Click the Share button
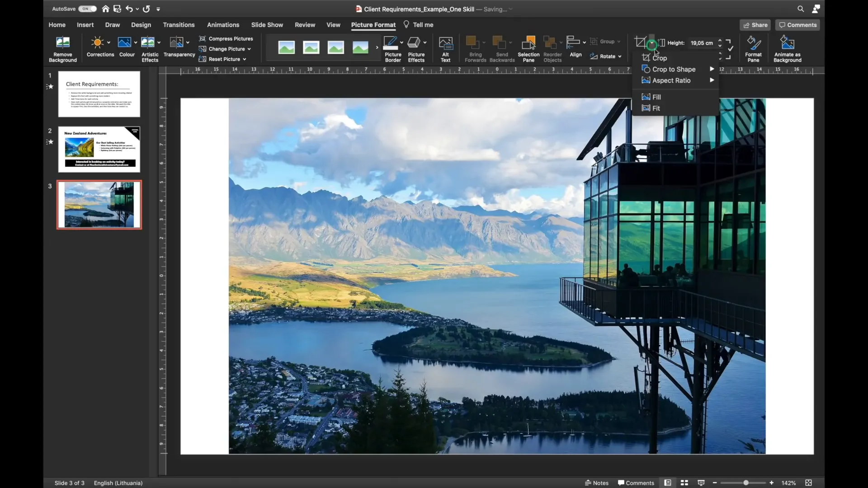The image size is (868, 488). [x=755, y=25]
